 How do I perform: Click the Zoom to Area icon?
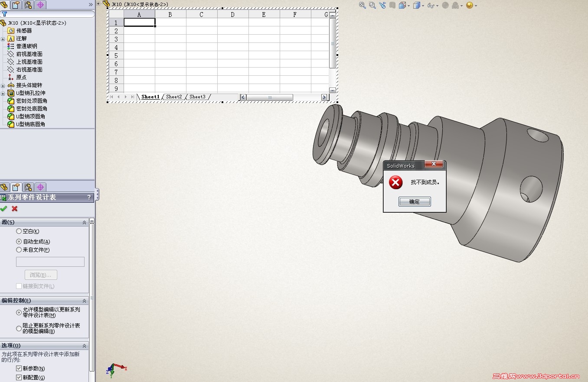click(x=372, y=5)
